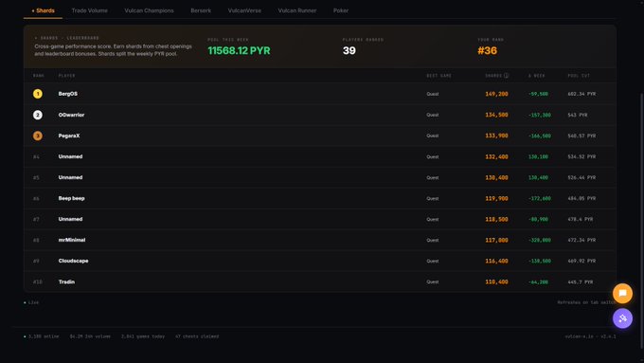Select player Cloudscape

tap(73, 261)
